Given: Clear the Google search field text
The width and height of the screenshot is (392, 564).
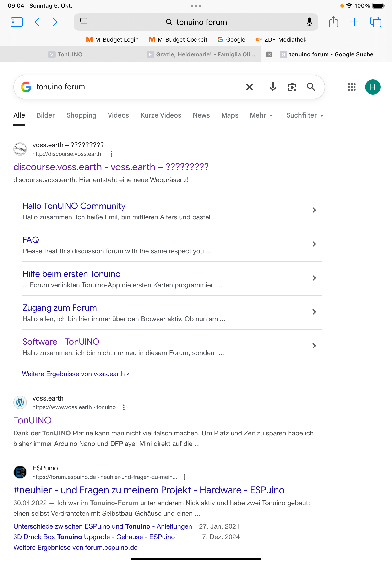Looking at the screenshot, I should tap(249, 87).
